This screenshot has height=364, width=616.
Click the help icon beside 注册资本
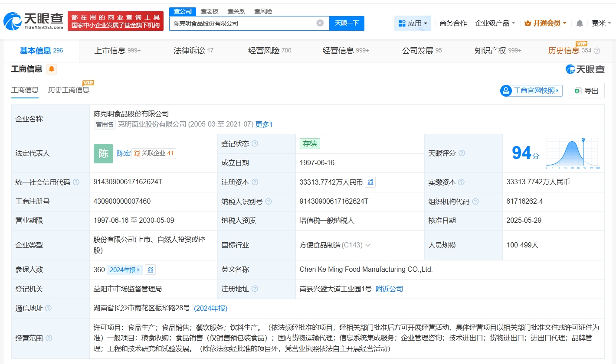tap(255, 182)
